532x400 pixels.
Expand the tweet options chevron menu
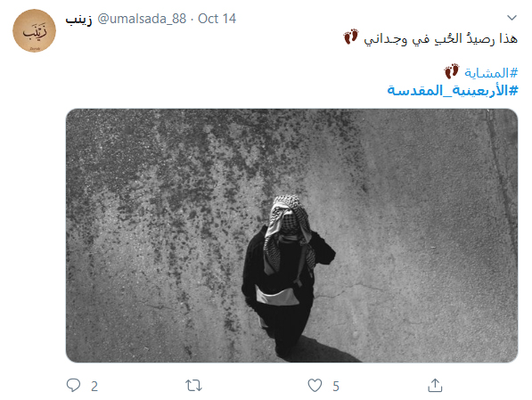512,17
